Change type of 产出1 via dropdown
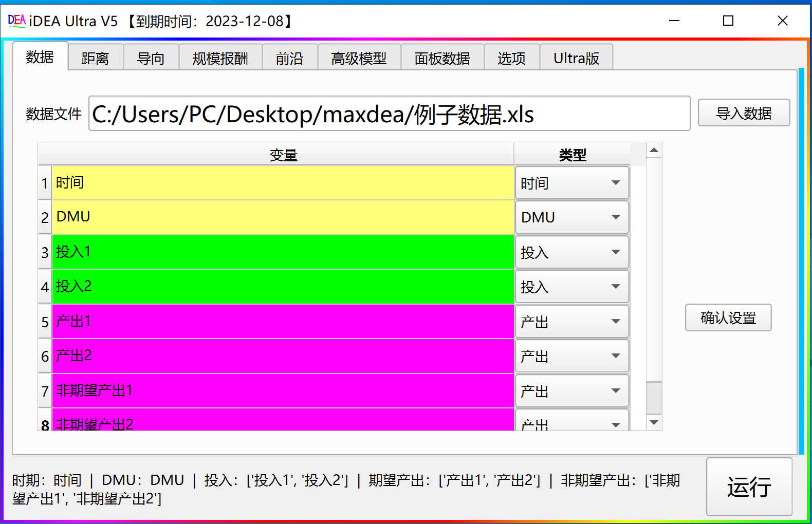812x524 pixels. (572, 322)
